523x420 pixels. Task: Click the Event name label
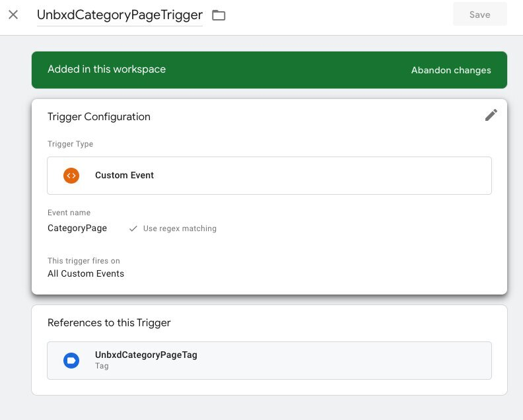click(x=69, y=213)
